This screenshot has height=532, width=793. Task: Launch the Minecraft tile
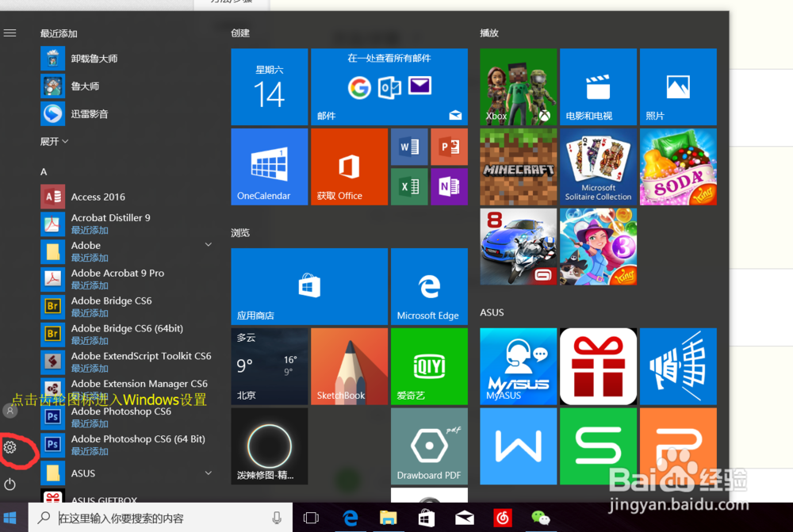point(518,166)
